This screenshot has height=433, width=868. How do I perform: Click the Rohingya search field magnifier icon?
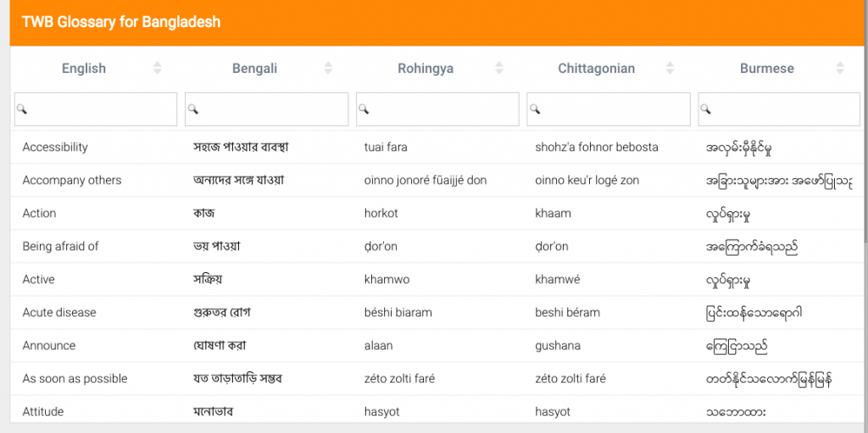click(364, 109)
